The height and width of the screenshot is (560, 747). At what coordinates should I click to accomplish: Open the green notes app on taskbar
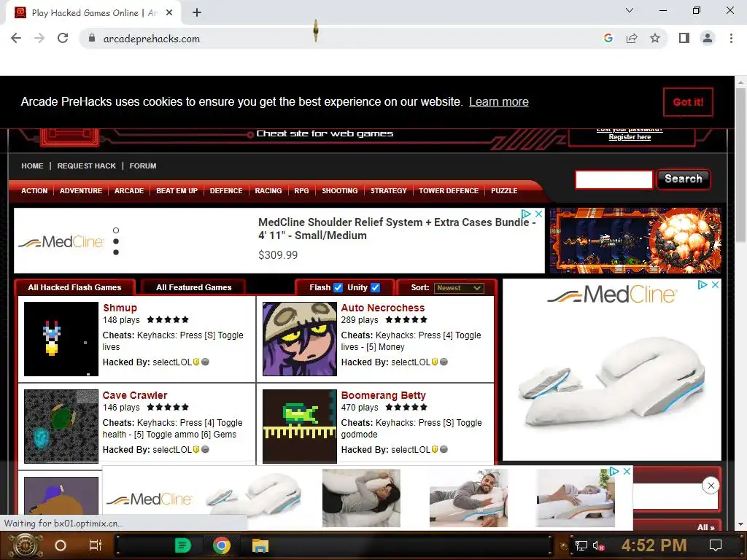[x=182, y=545]
